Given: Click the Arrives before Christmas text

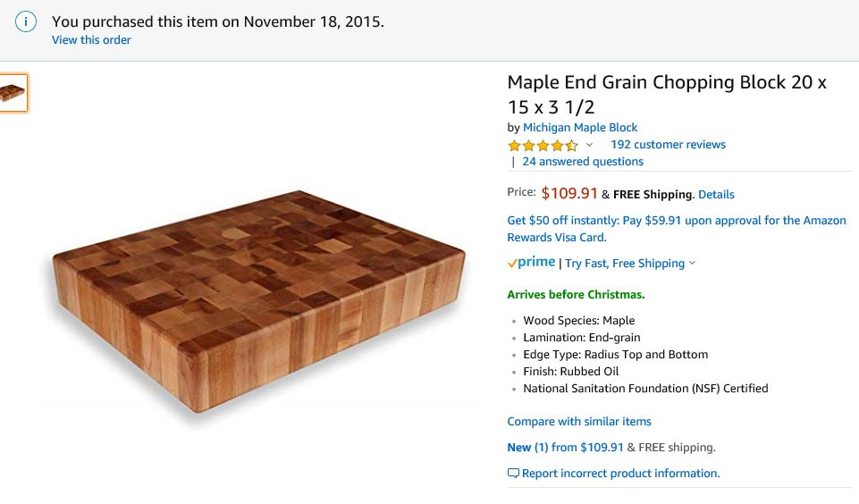Looking at the screenshot, I should pos(576,295).
